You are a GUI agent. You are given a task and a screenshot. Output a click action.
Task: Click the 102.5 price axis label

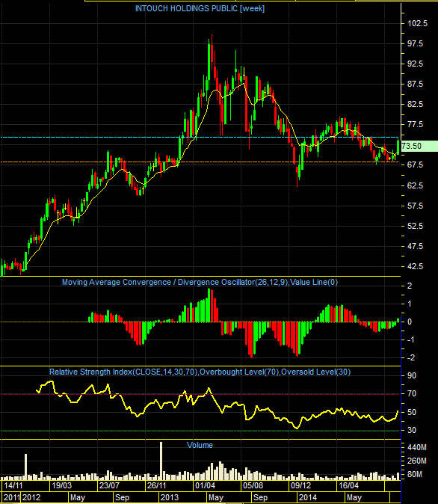[x=417, y=23]
